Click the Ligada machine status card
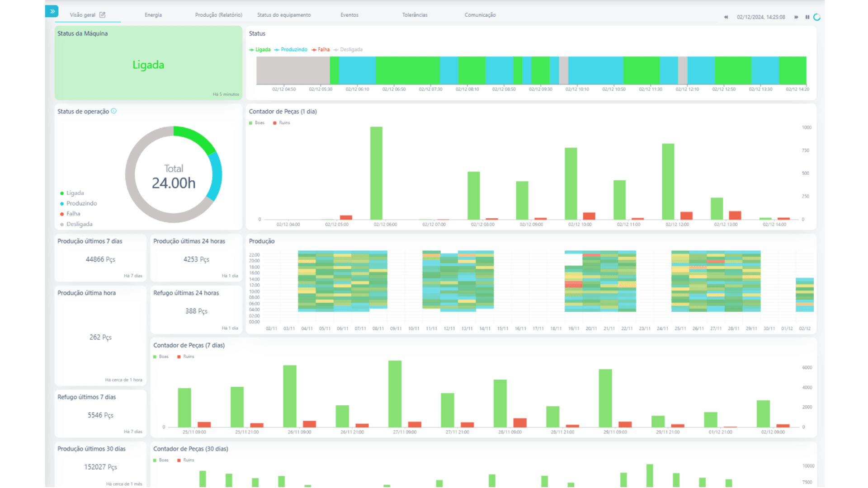The height and width of the screenshot is (488, 868). coord(148,63)
